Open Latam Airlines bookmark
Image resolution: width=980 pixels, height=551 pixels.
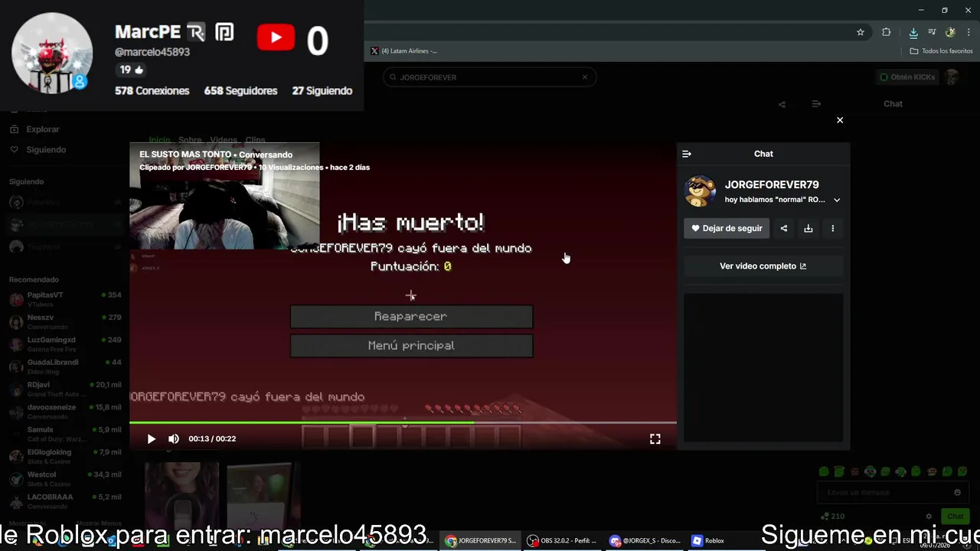tap(403, 51)
